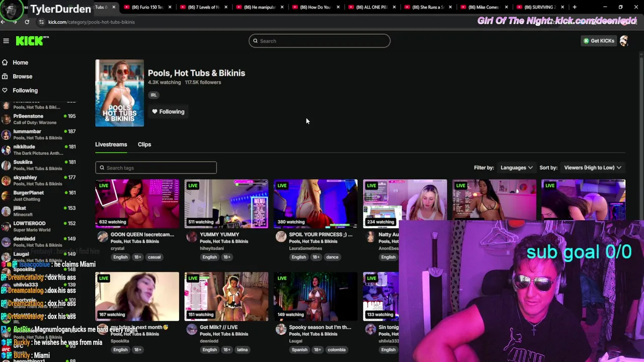Focus the main Search input field
The height and width of the screenshot is (362, 644).
coord(319,41)
